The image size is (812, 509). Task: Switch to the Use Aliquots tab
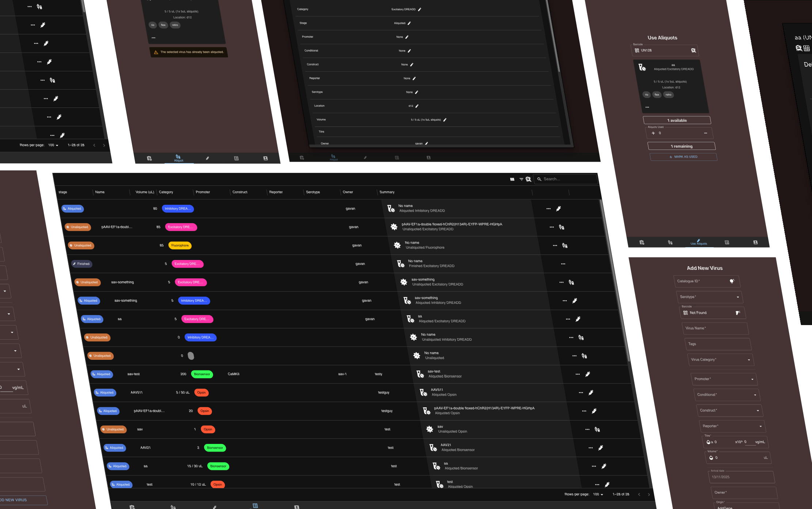point(699,242)
